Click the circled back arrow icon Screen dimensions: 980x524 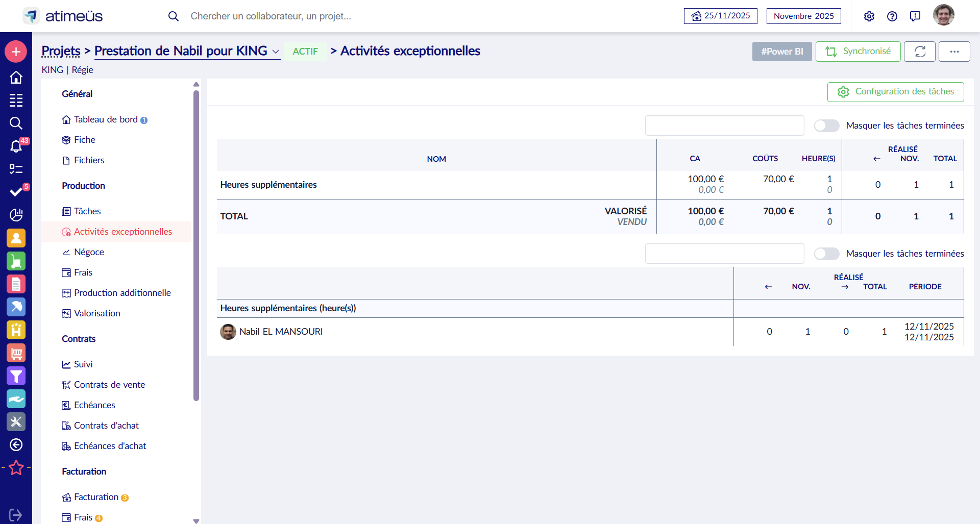coord(16,445)
